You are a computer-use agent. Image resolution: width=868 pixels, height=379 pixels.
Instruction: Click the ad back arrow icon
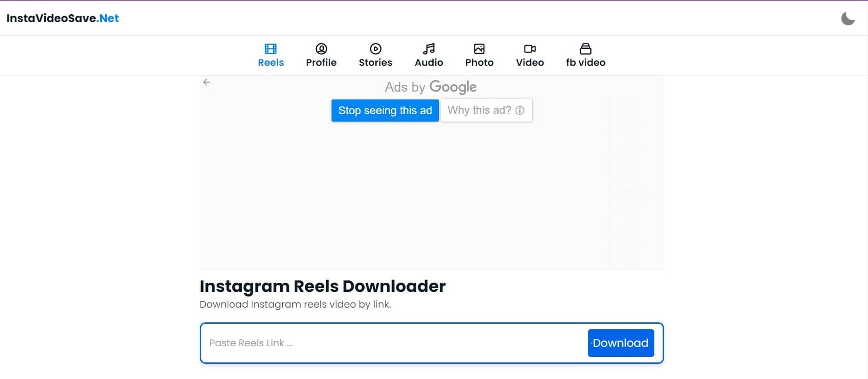click(x=207, y=82)
